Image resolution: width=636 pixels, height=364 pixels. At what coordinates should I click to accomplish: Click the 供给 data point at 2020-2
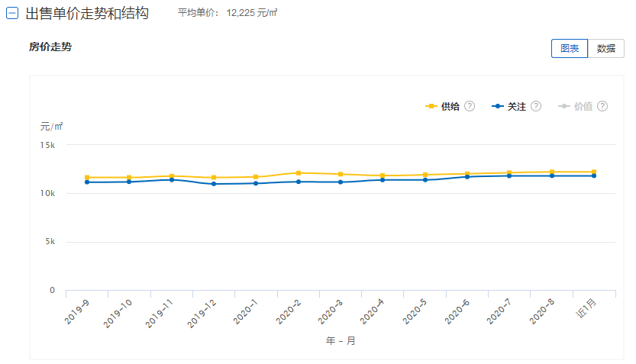point(299,173)
